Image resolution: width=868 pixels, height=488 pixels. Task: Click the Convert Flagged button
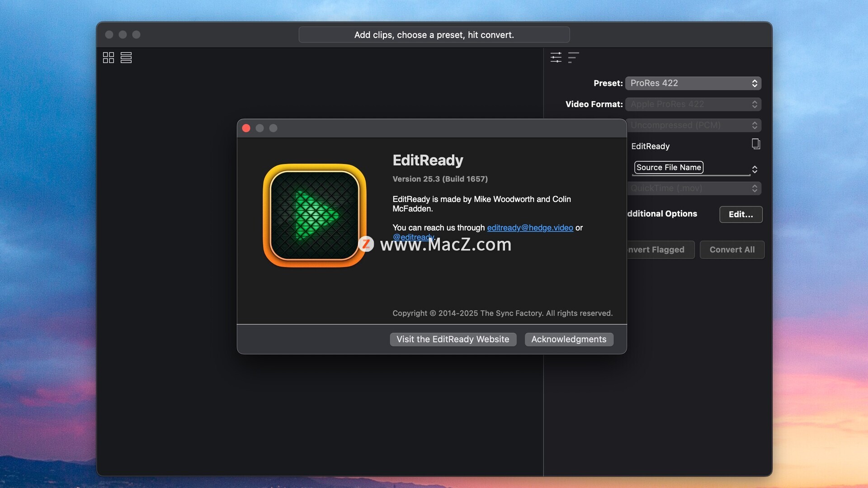coord(660,249)
